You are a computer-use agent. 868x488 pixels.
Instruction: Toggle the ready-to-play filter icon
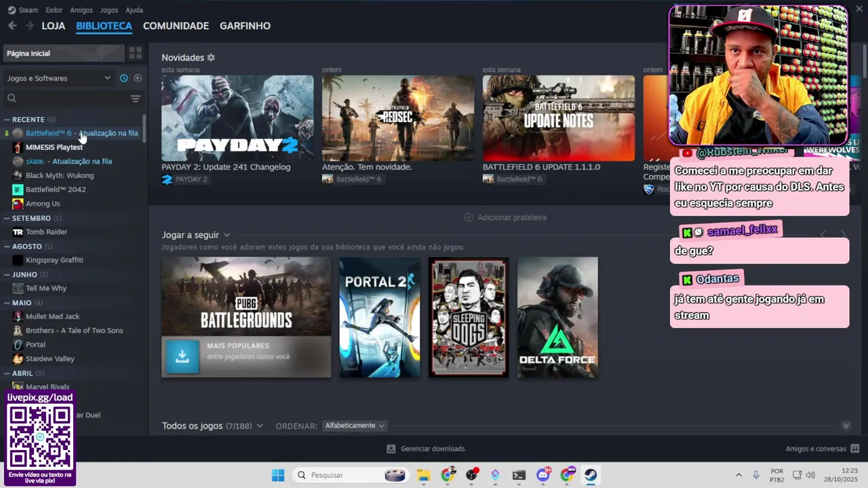pyautogui.click(x=138, y=78)
